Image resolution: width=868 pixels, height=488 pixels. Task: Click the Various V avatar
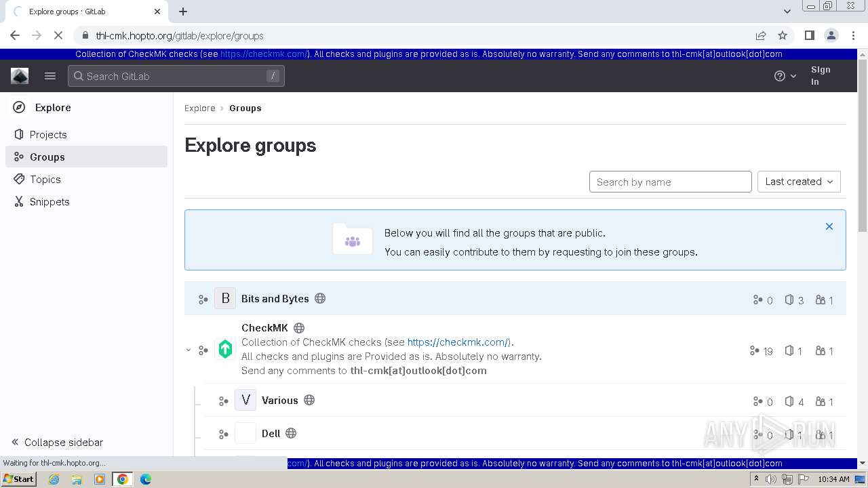pyautogui.click(x=245, y=400)
